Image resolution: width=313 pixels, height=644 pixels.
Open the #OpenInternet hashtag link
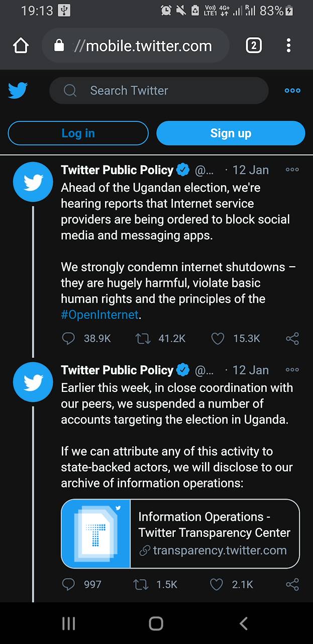[x=99, y=315]
